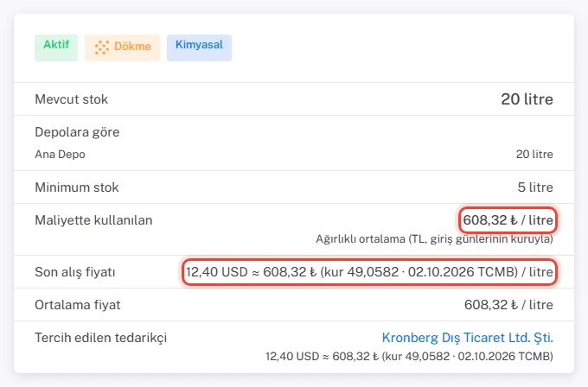Select Ana Depo's 20 litre quantity

[534, 155]
